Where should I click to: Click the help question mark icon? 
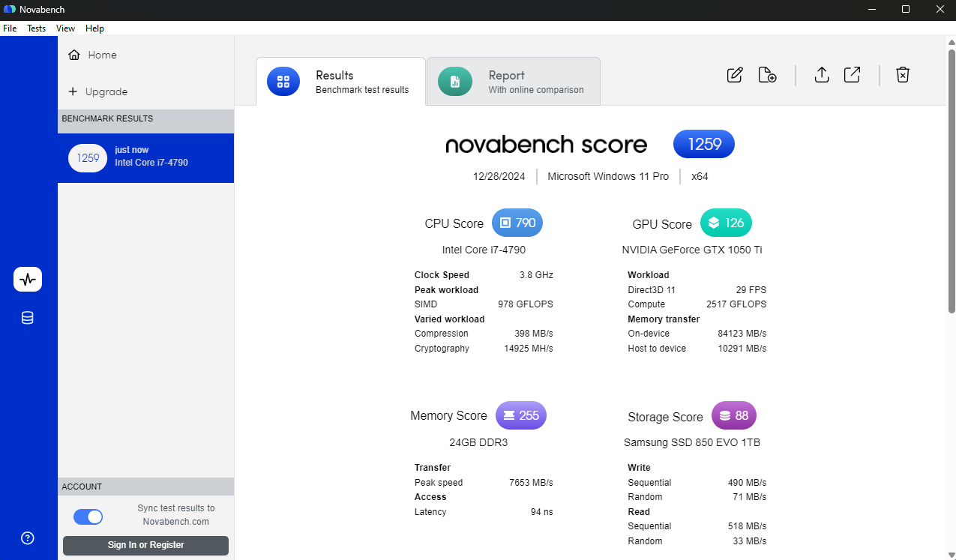coord(28,538)
